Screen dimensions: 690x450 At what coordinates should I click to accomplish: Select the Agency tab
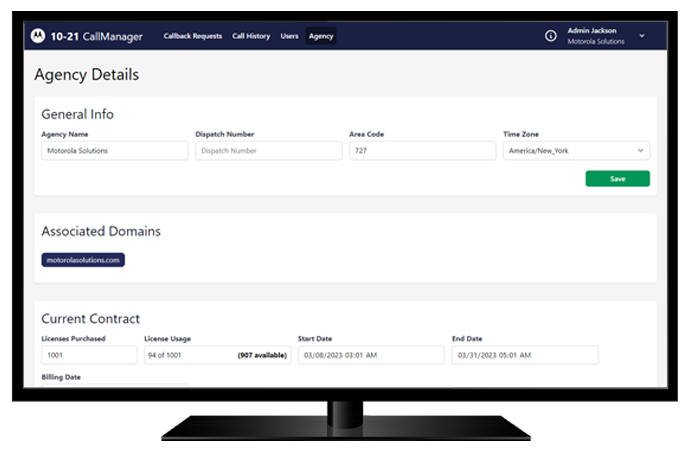[x=321, y=36]
